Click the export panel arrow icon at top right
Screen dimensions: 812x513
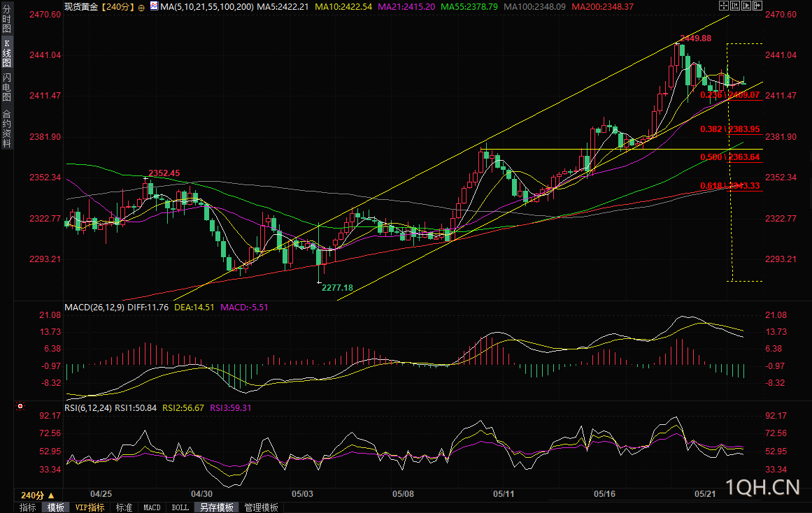pos(757,6)
